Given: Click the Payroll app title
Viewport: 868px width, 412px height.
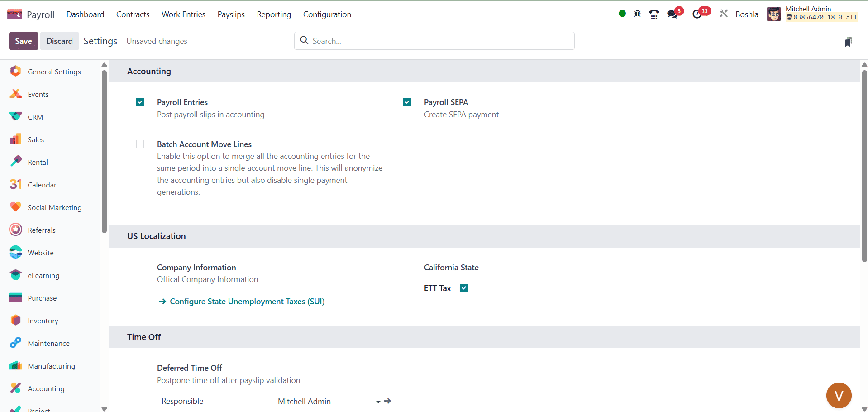Looking at the screenshot, I should pyautogui.click(x=40, y=14).
